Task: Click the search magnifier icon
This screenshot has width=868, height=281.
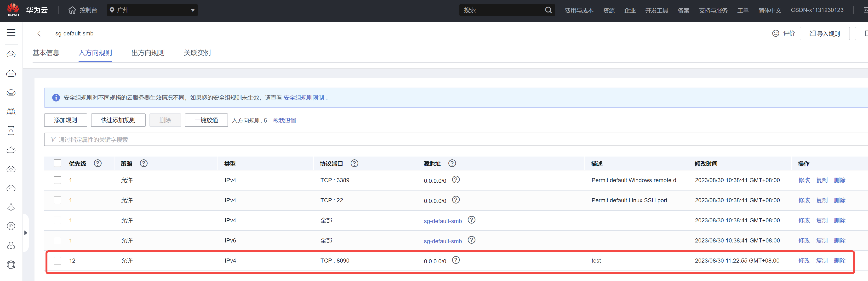Action: click(x=548, y=10)
